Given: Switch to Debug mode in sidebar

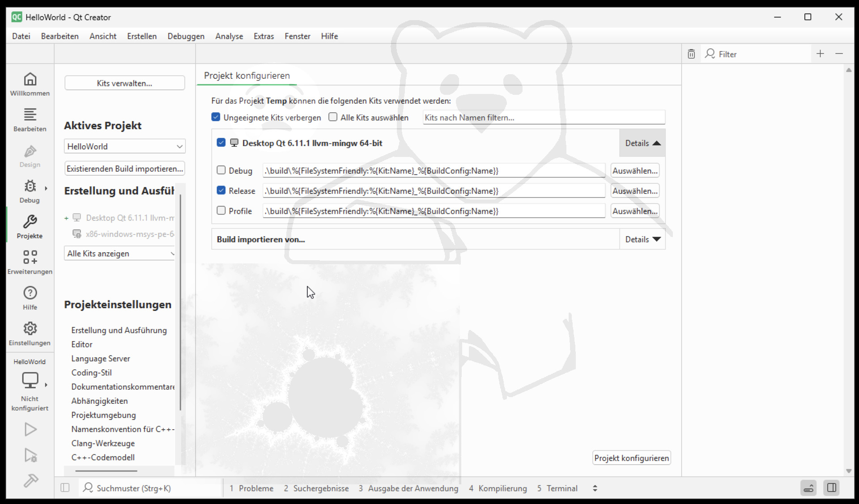Looking at the screenshot, I should 30,191.
